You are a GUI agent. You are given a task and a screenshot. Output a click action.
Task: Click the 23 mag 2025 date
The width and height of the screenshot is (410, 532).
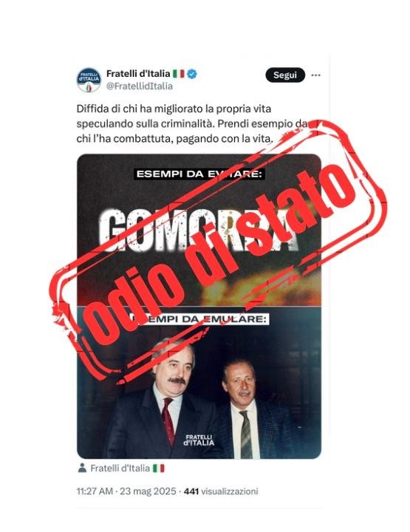[x=148, y=491]
